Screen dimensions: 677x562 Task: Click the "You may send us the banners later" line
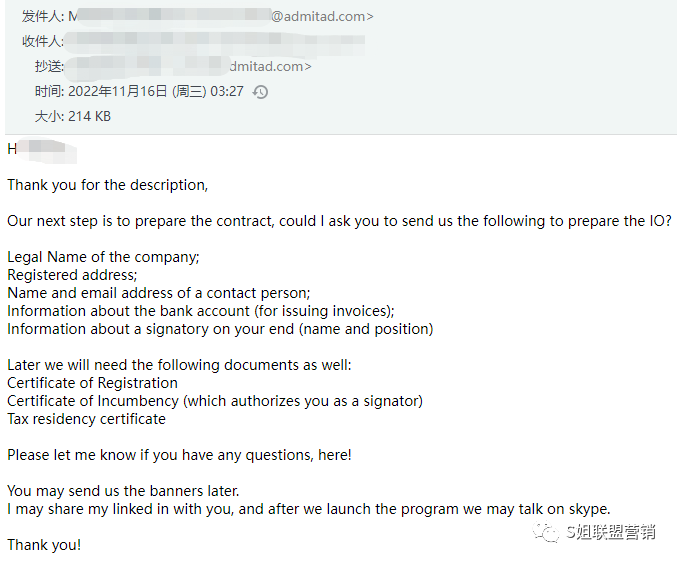[123, 491]
